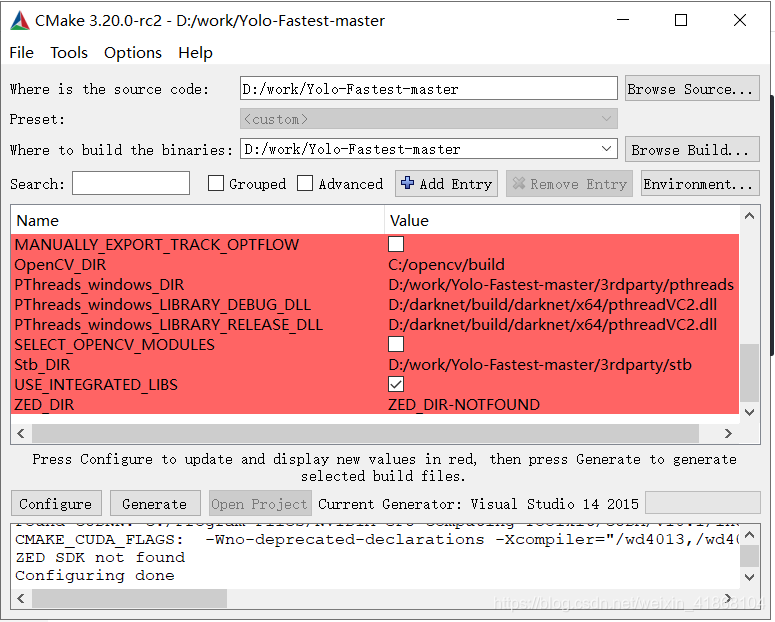Select PThreads_windows_DIR entry name
Image resolution: width=775 pixels, height=622 pixels.
click(99, 285)
